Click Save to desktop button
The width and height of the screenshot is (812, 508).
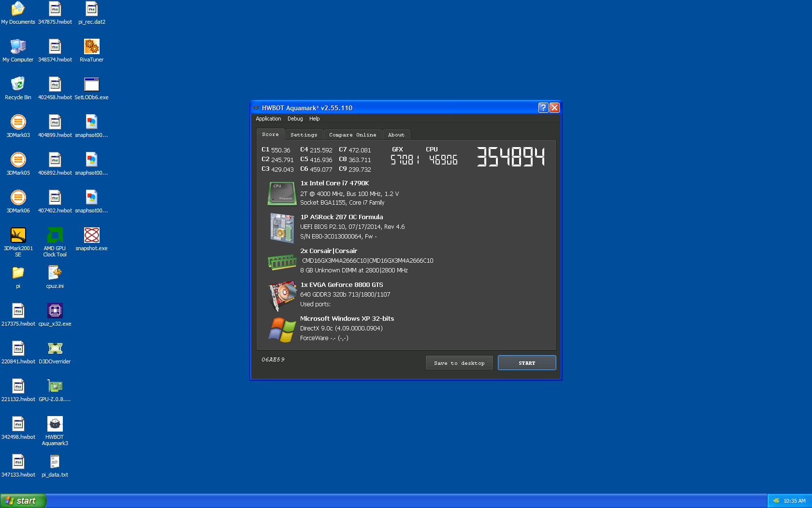point(459,363)
